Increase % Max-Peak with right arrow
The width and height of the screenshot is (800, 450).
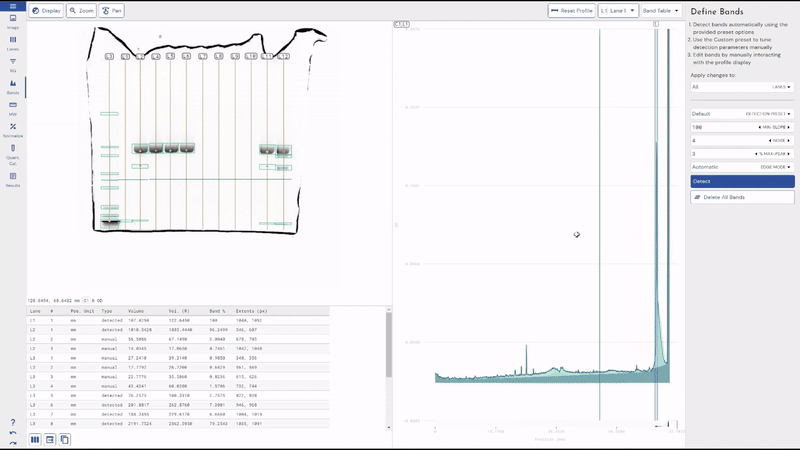tap(789, 154)
